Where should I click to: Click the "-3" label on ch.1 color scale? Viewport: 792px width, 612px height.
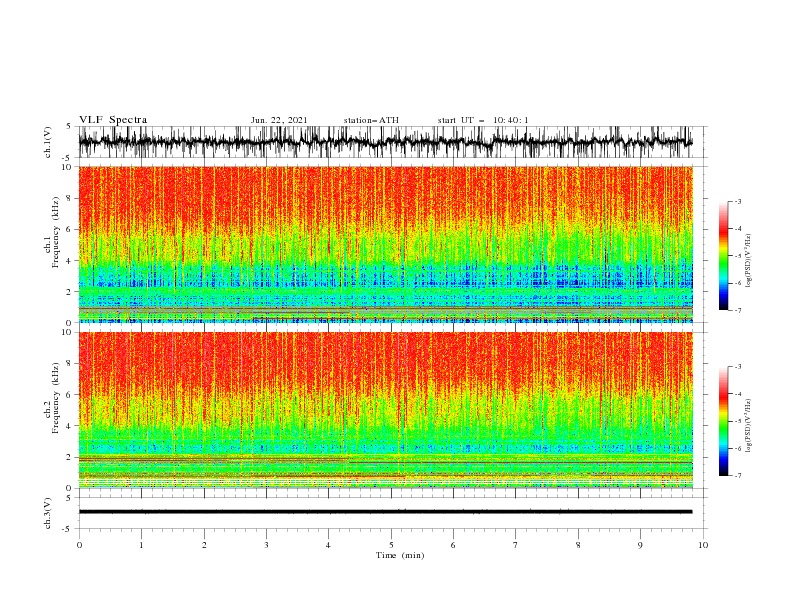click(738, 201)
